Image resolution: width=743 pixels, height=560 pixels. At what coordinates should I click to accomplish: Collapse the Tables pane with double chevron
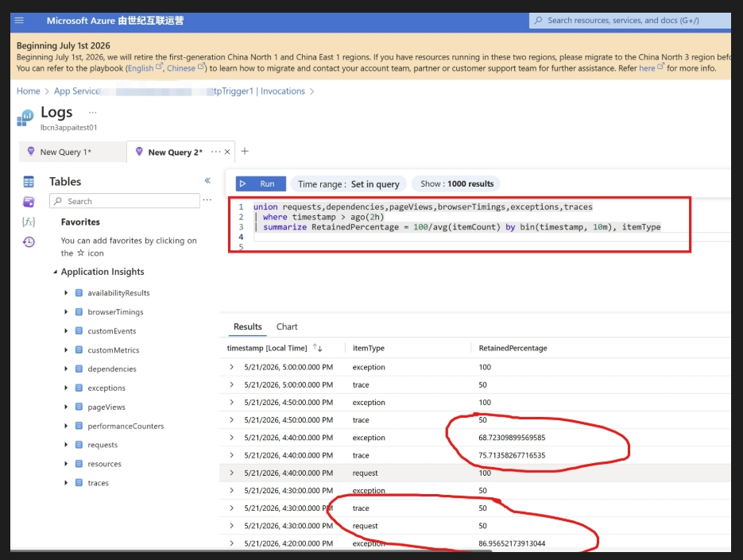[207, 180]
